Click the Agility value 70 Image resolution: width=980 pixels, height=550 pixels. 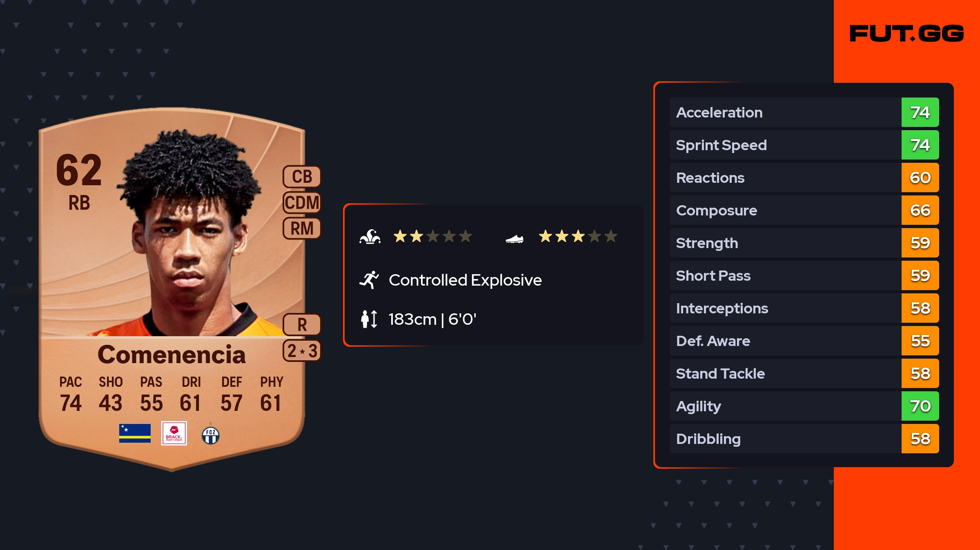coord(920,406)
